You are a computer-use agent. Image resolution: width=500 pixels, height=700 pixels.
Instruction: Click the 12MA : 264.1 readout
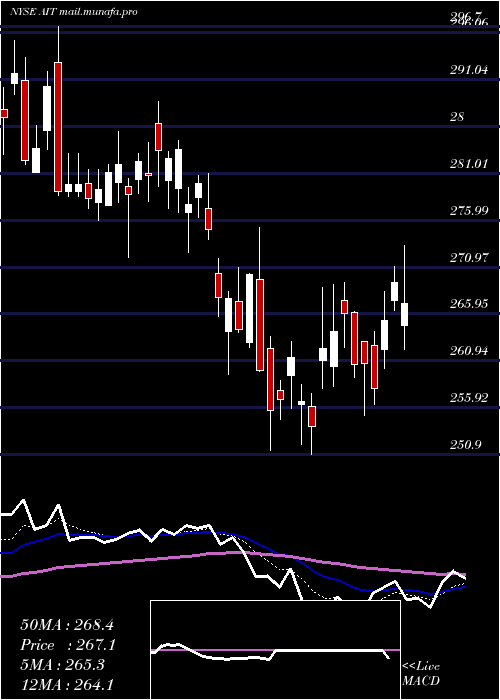pyautogui.click(x=66, y=685)
